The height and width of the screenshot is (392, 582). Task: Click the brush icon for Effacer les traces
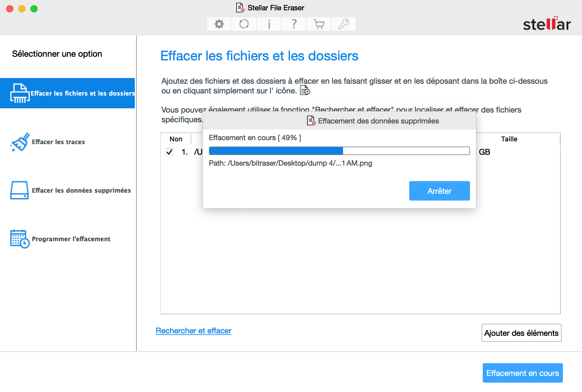(20, 142)
